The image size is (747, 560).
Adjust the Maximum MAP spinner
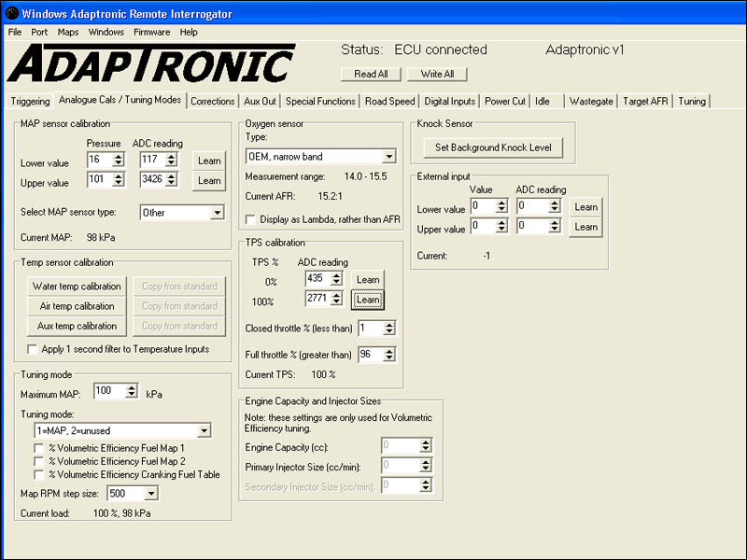click(132, 391)
